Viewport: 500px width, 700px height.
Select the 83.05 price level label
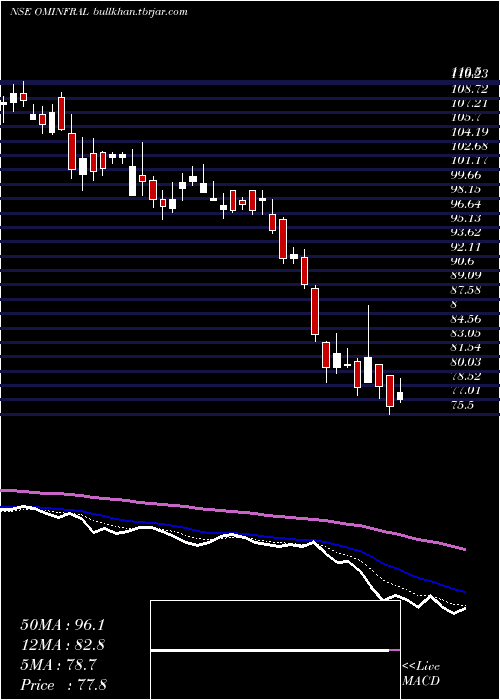click(x=468, y=333)
